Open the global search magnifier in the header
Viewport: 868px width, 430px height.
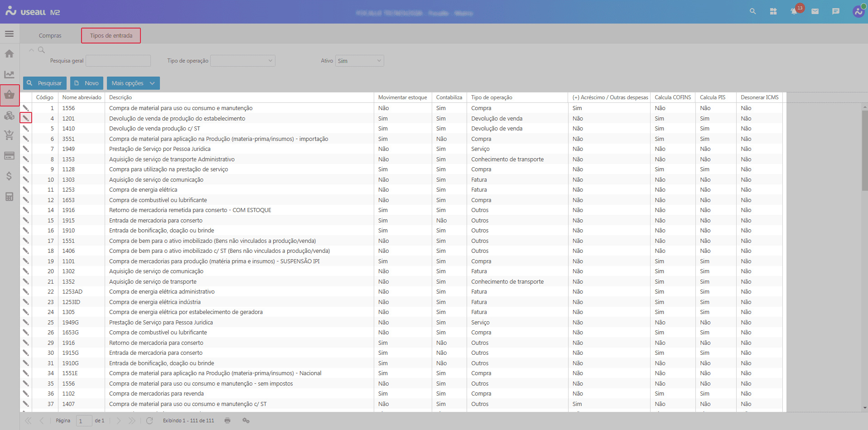(752, 11)
